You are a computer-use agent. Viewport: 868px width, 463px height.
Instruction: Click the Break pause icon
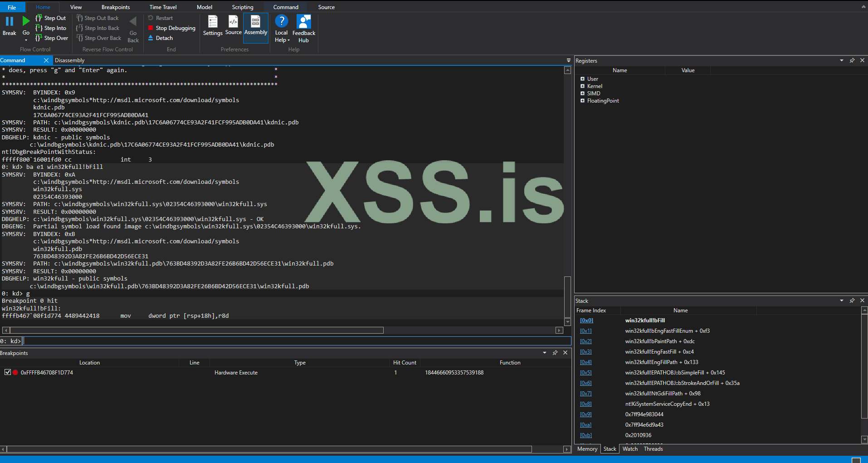(9, 21)
